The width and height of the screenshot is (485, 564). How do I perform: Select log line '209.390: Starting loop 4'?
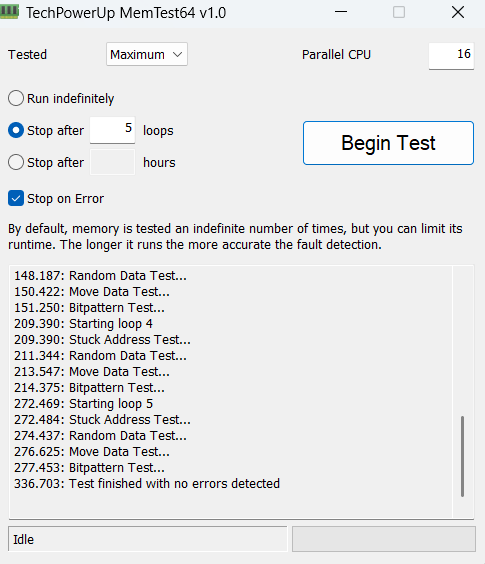point(83,324)
